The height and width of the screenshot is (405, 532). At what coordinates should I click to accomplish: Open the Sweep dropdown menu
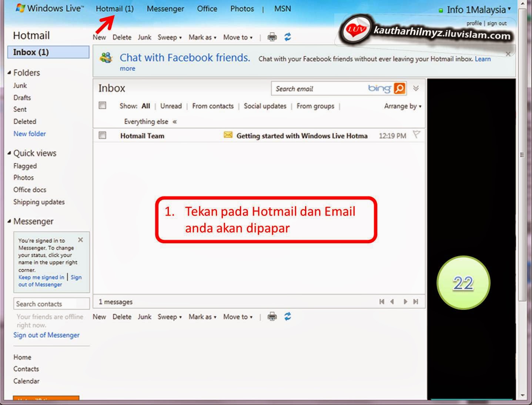170,37
